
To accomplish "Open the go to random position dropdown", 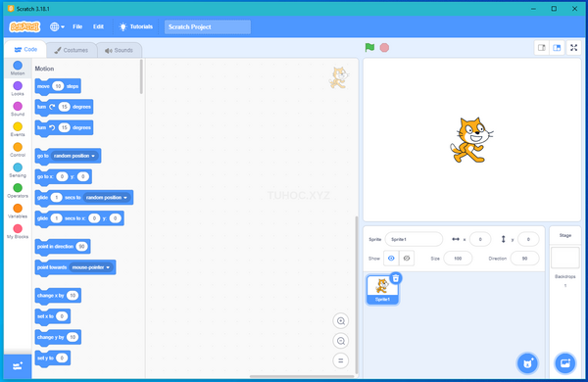I will coord(74,156).
